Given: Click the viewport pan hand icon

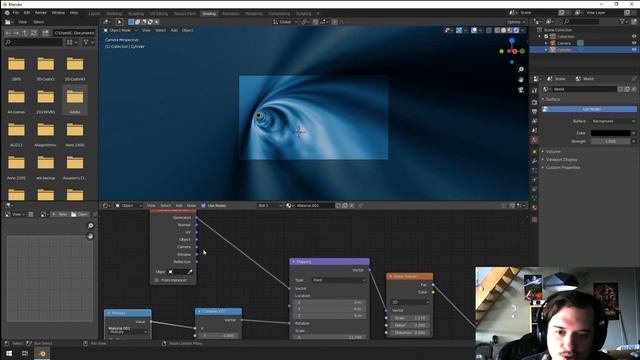Looking at the screenshot, I should pyautogui.click(x=521, y=80).
